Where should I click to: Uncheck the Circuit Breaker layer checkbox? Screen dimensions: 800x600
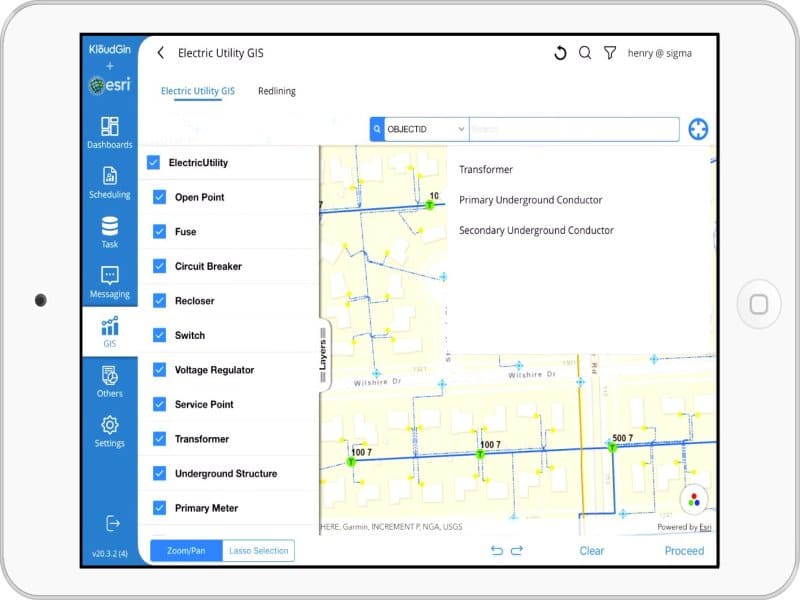tap(160, 266)
